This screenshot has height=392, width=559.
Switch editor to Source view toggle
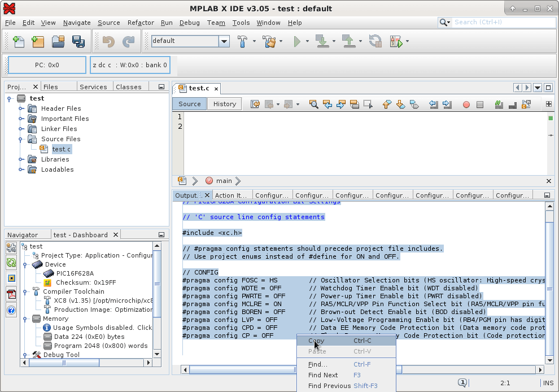pos(189,104)
